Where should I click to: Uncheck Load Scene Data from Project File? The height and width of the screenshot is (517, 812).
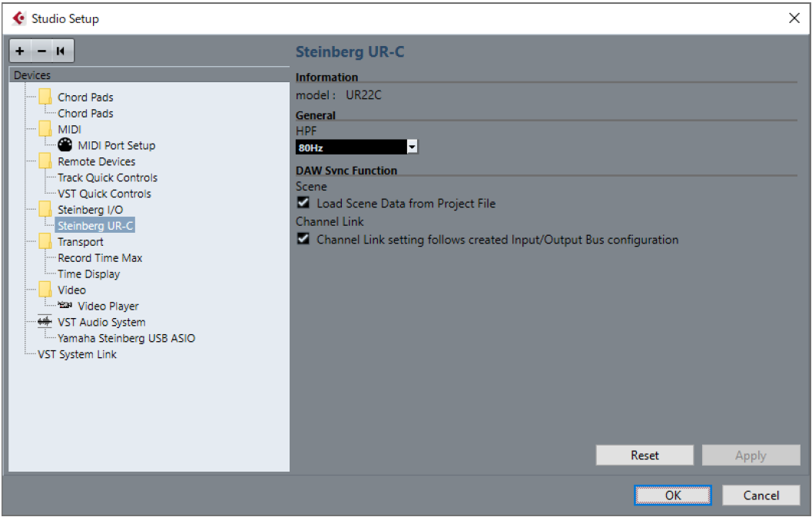[x=303, y=204]
